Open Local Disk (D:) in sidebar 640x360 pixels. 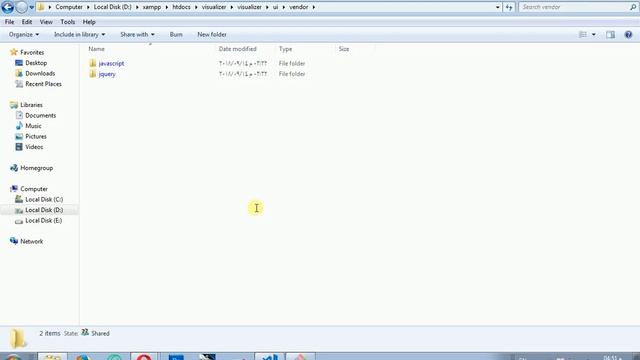pos(44,210)
